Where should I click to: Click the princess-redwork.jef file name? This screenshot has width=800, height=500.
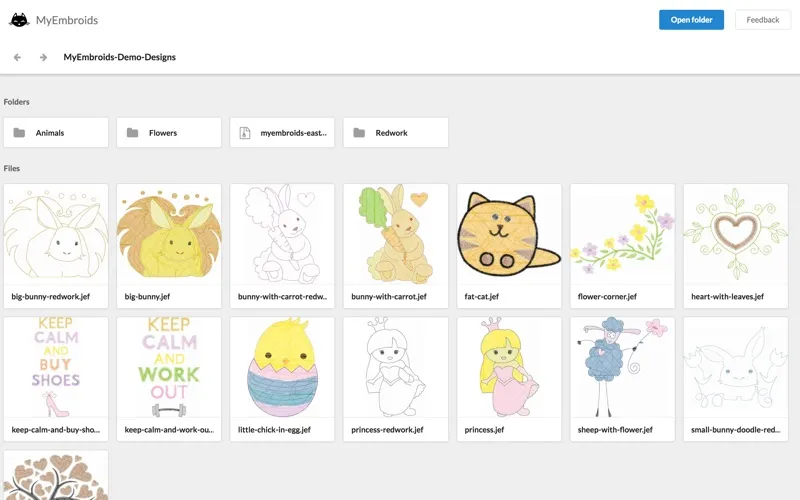387,430
